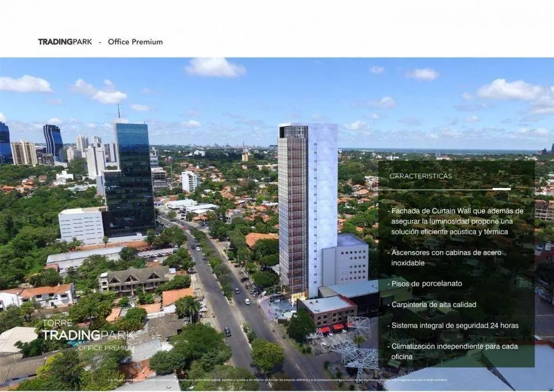Image resolution: width=554 pixels, height=392 pixels.
Task: Select Sistema integral de seguridad 24 horas
Action: click(454, 326)
